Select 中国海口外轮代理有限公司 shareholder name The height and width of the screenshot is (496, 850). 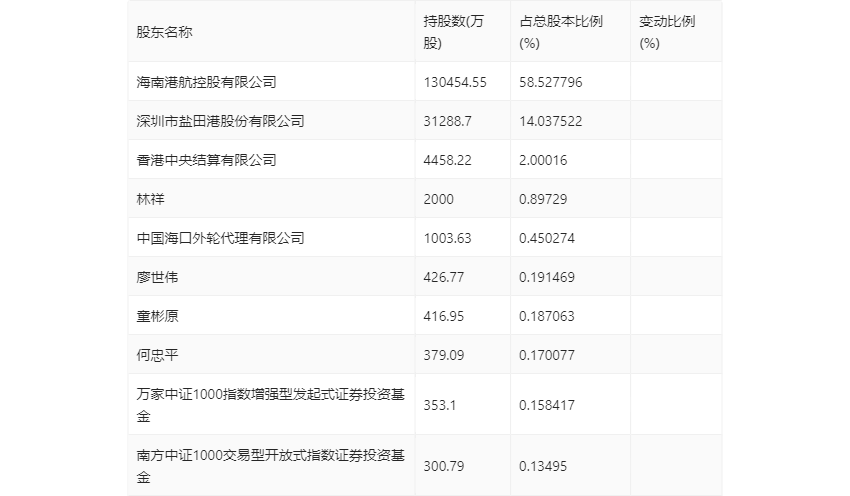(220, 239)
